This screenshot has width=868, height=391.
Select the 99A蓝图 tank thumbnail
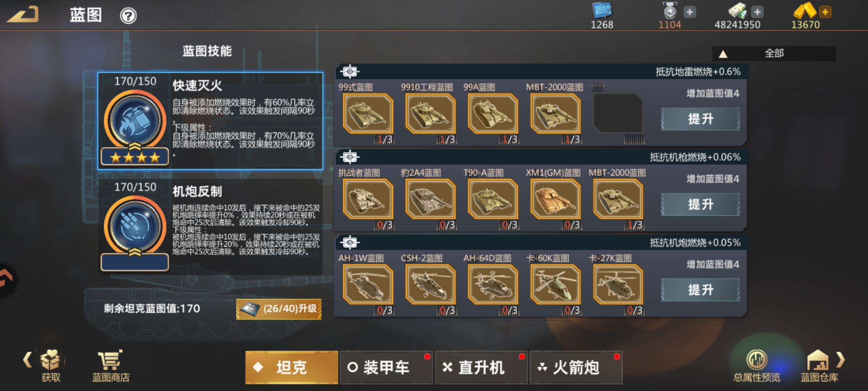[x=493, y=113]
